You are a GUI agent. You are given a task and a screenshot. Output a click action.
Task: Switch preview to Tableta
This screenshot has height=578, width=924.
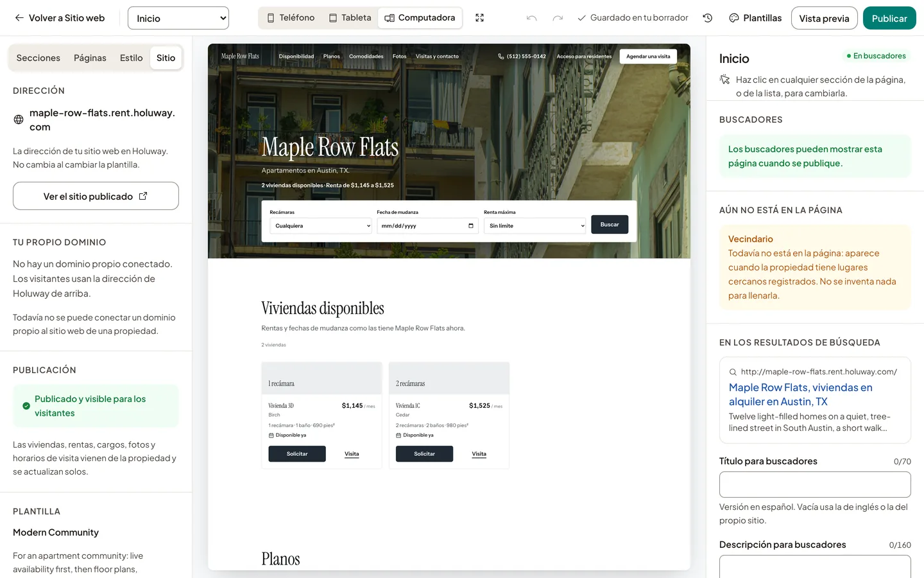[350, 18]
